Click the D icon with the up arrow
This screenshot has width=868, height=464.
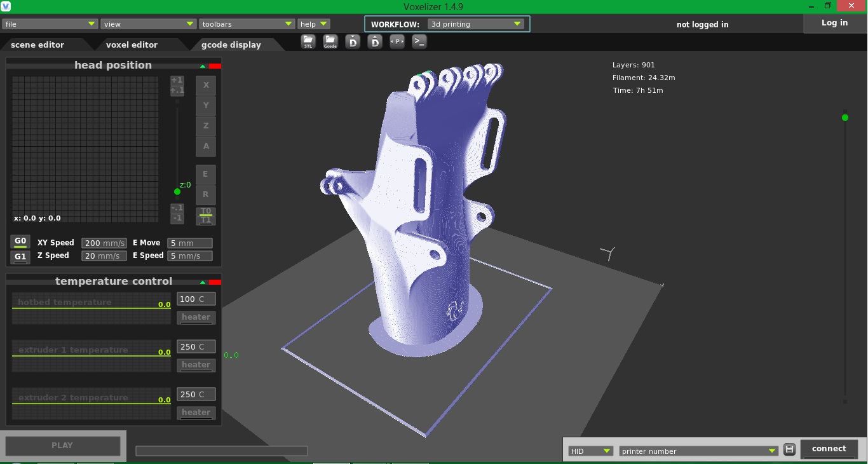click(x=375, y=42)
